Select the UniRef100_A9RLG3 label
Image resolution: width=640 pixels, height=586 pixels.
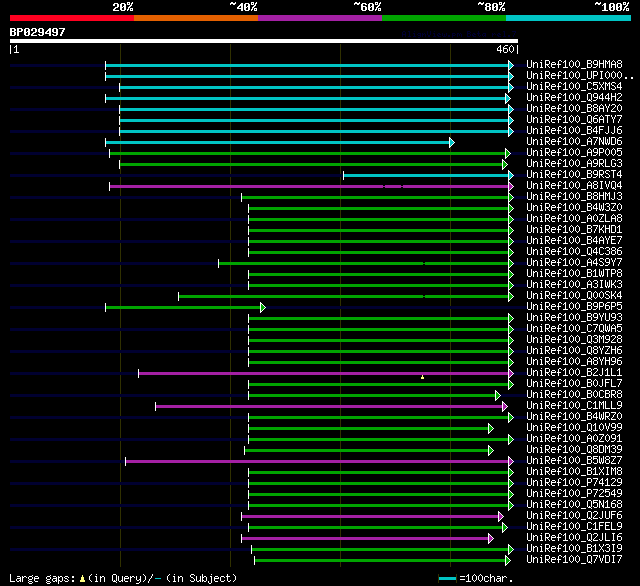(x=574, y=164)
